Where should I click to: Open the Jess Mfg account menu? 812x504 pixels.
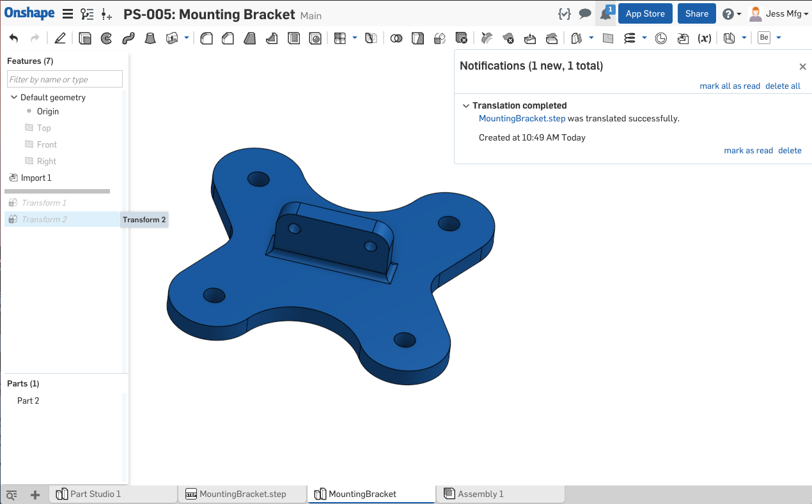[x=778, y=13]
